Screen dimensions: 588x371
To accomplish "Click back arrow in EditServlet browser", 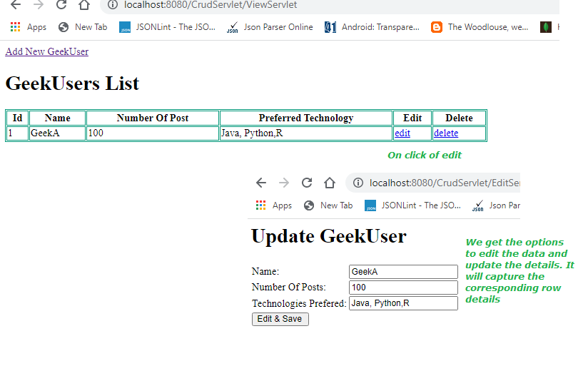I will [x=261, y=183].
